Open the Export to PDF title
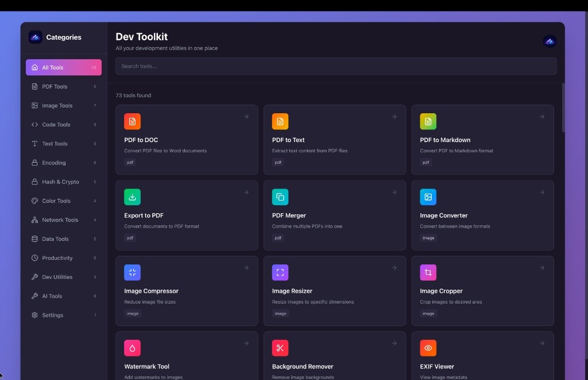 [144, 216]
